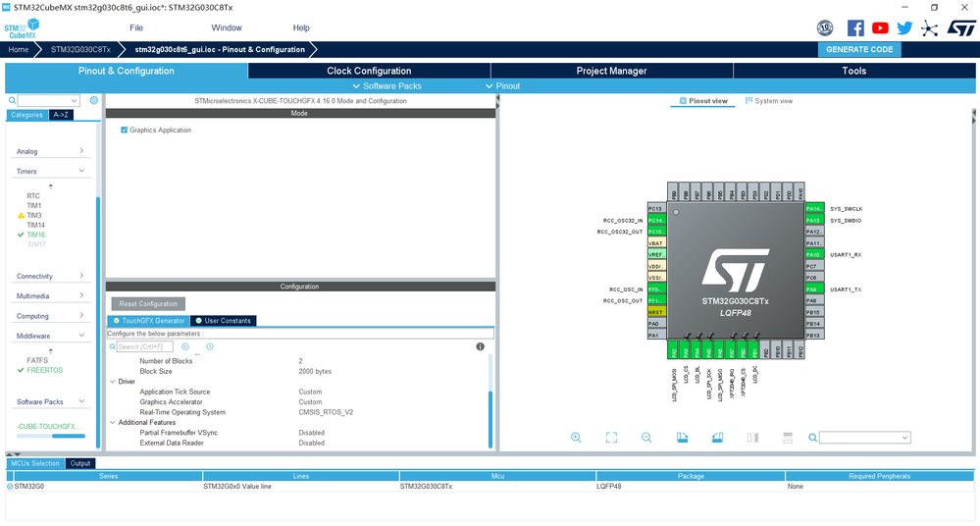The width and height of the screenshot is (980, 526).
Task: Click the category search magnifier icon
Action: tap(12, 100)
